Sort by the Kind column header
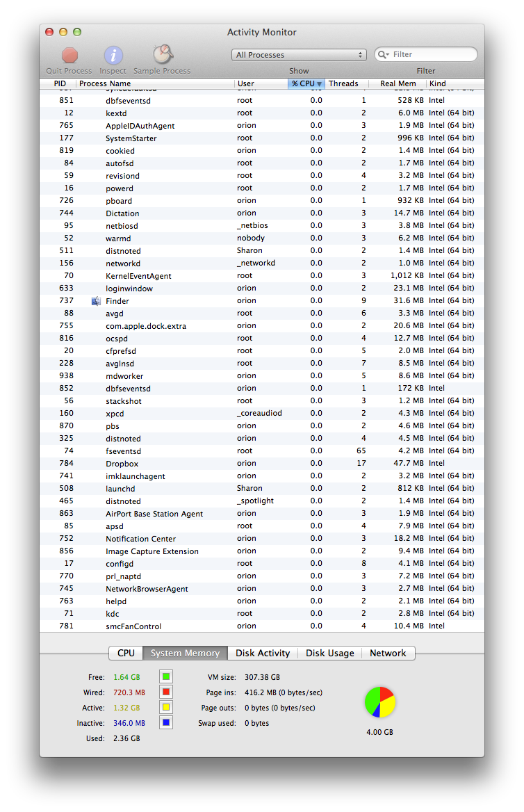524x812 pixels. (x=455, y=83)
